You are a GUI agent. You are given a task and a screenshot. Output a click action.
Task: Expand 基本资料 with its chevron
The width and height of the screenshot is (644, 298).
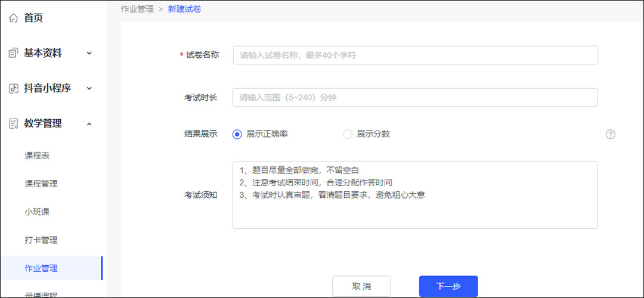coord(89,54)
